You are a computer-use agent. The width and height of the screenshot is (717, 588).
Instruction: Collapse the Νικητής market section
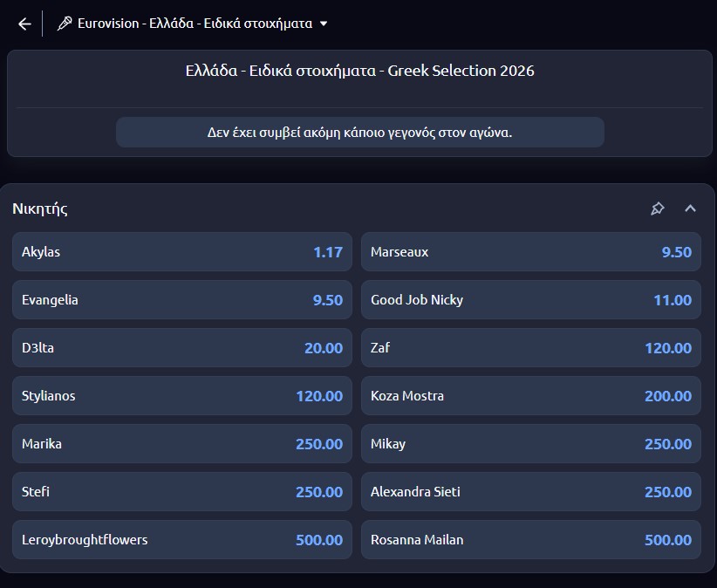tap(690, 209)
